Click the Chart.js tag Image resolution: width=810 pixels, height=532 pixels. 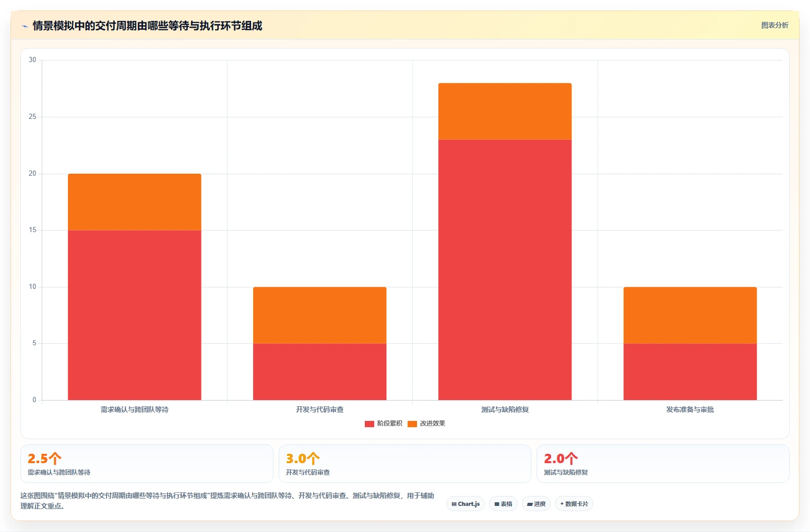click(466, 504)
